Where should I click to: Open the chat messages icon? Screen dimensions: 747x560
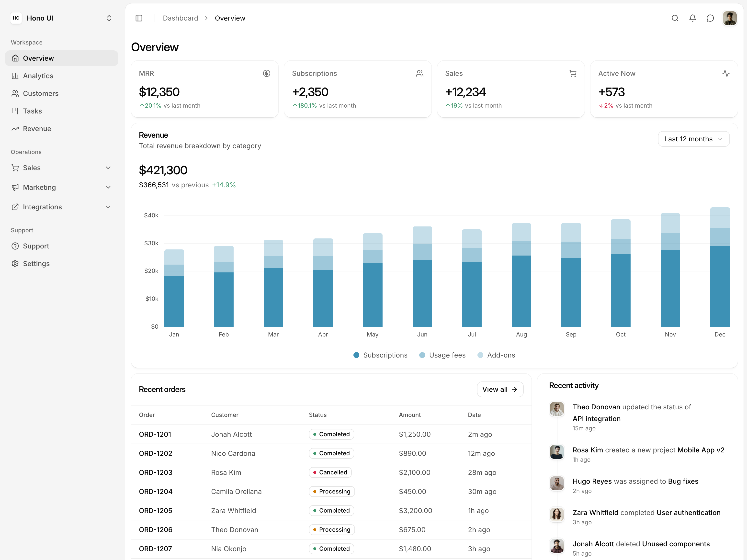pyautogui.click(x=710, y=18)
